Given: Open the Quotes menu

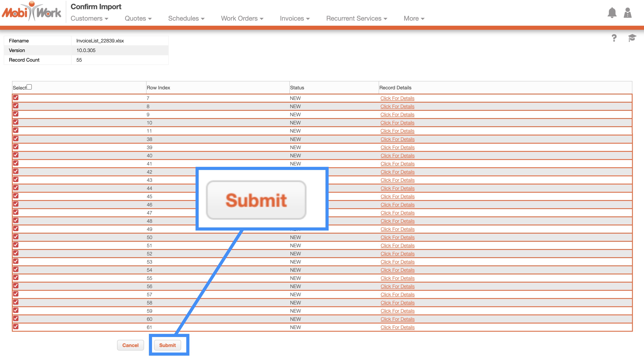Looking at the screenshot, I should [x=138, y=19].
